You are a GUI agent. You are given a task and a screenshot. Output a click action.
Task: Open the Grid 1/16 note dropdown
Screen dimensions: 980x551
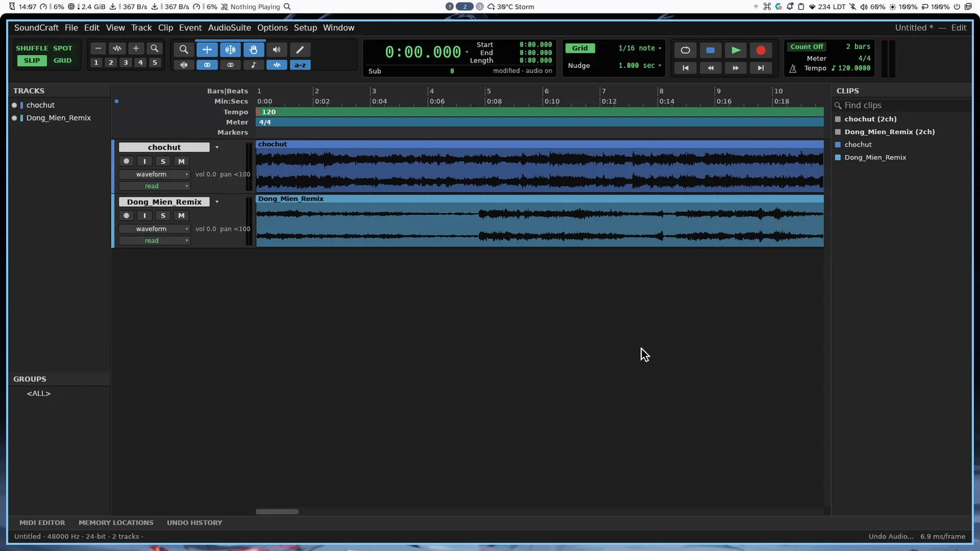[x=640, y=48]
